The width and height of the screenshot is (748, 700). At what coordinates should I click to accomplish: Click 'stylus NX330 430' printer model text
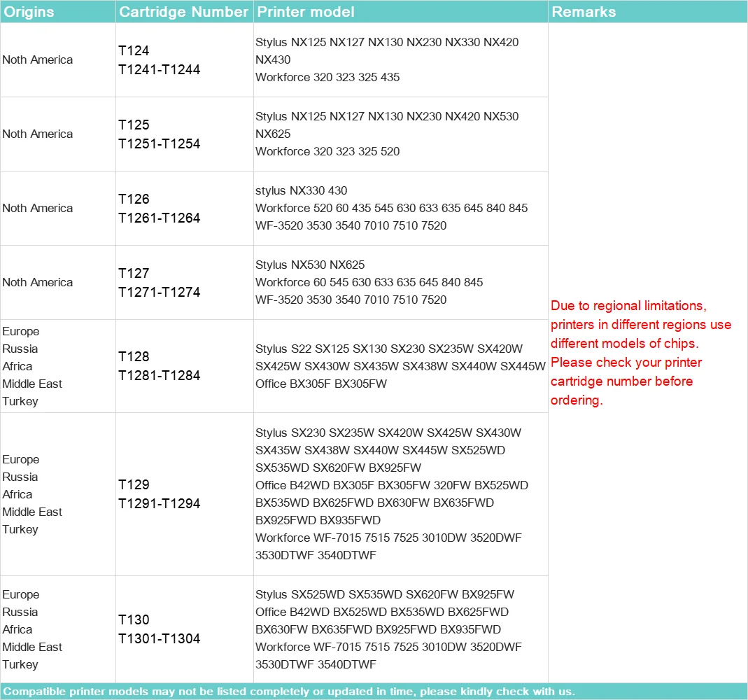point(301,190)
